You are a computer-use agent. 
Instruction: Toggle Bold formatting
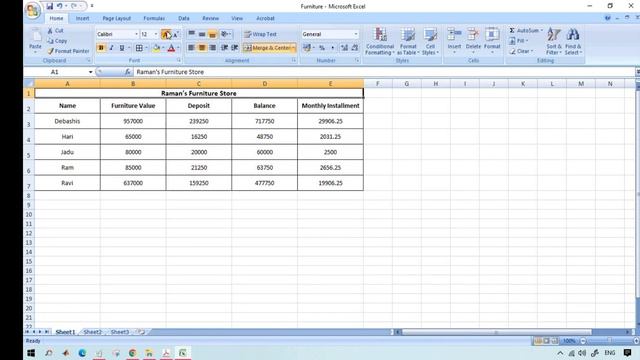click(x=101, y=48)
